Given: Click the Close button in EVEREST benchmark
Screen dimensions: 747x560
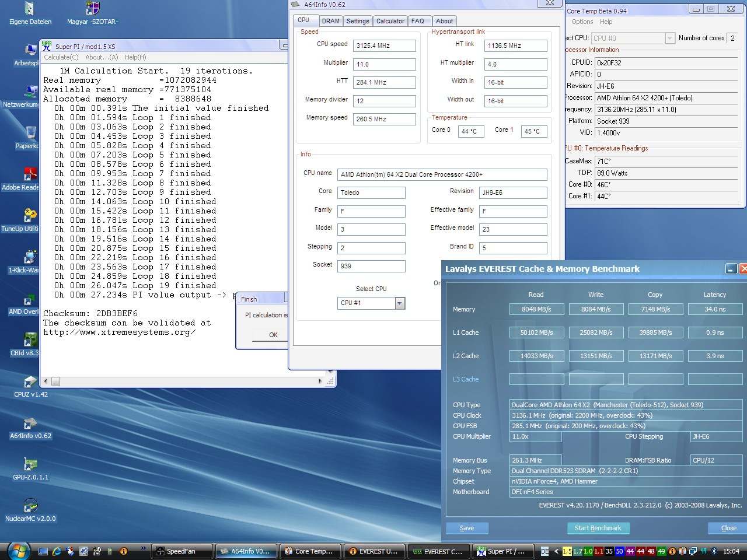Looking at the screenshot, I should (x=728, y=528).
